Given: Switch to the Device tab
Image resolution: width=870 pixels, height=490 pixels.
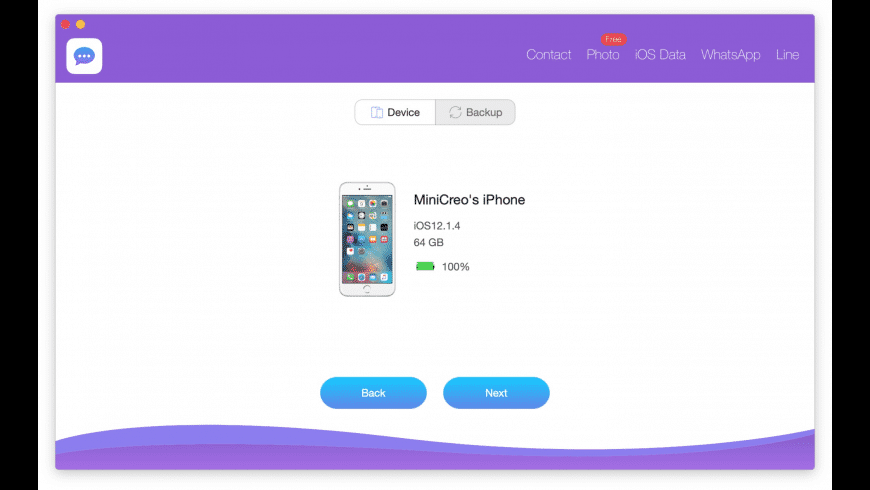Looking at the screenshot, I should point(395,112).
